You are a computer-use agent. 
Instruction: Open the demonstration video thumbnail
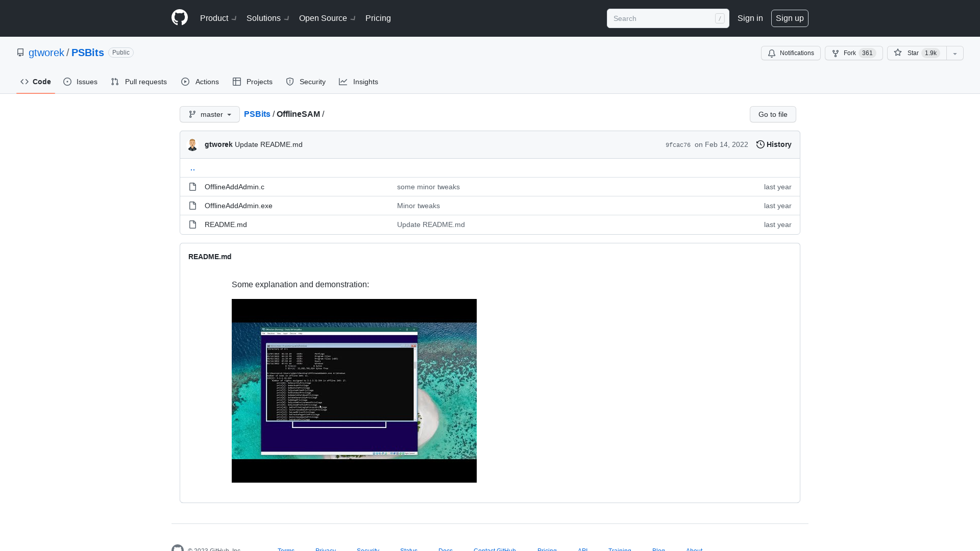[x=354, y=391]
